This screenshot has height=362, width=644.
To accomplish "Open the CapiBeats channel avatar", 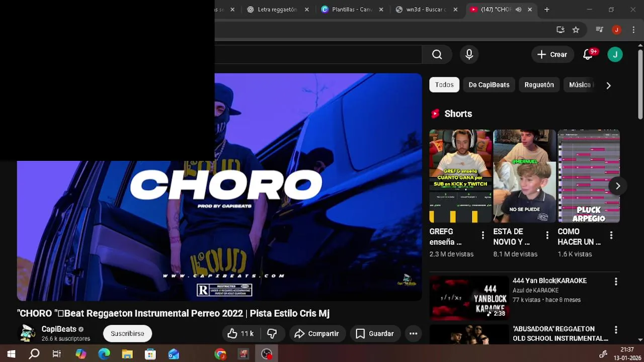I will coord(27,333).
